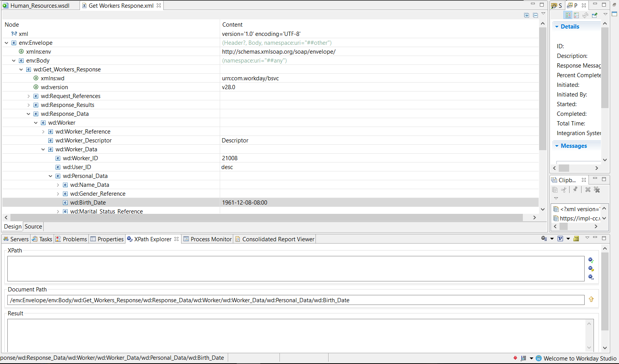This screenshot has width=619, height=364.
Task: Click the arrow button beside the Document Path field
Action: tap(591, 299)
